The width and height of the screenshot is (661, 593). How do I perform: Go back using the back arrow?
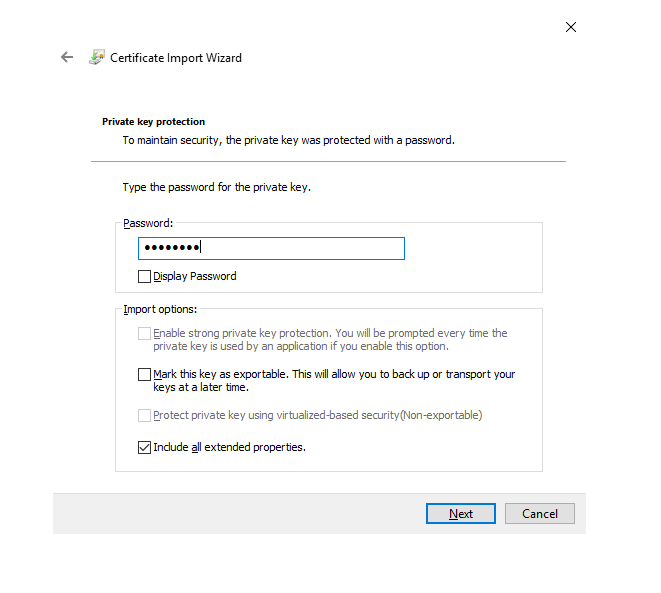coord(67,58)
